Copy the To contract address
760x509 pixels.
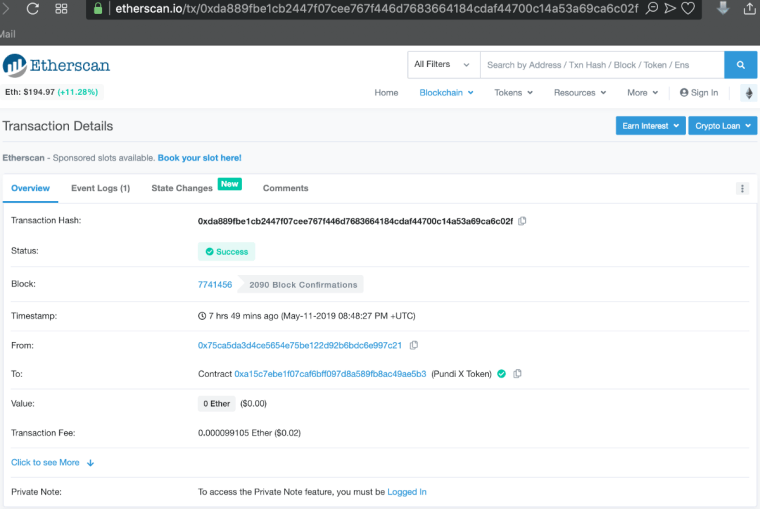pos(517,374)
